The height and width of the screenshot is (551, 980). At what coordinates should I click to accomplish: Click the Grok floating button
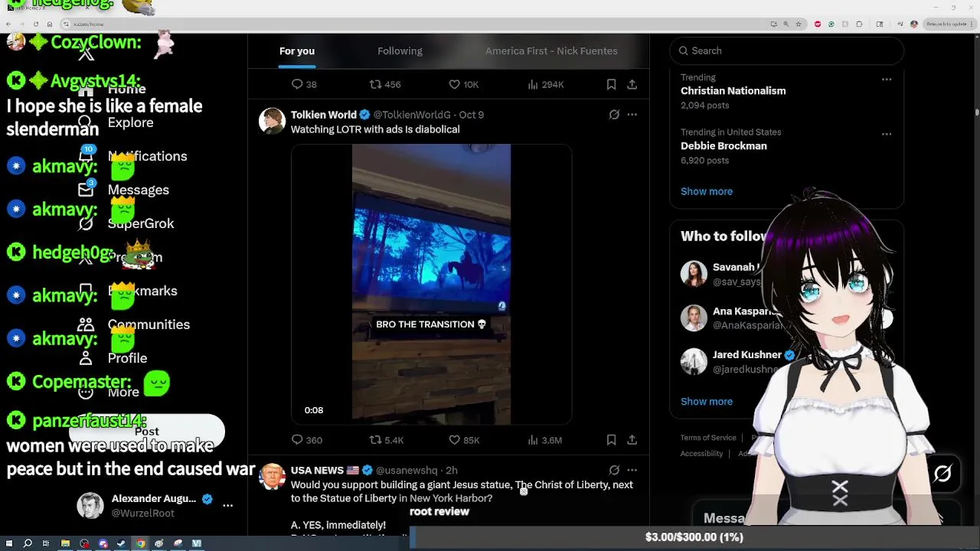tap(942, 474)
